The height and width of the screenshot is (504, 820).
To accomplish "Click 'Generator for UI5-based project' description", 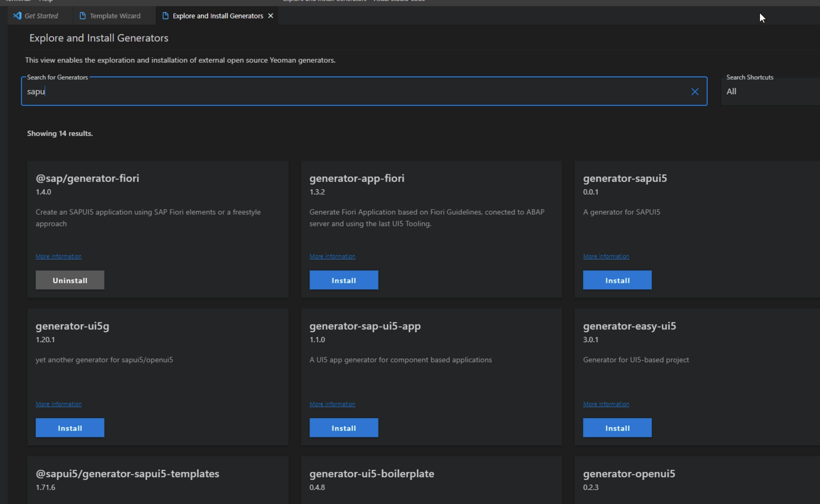I will point(636,360).
